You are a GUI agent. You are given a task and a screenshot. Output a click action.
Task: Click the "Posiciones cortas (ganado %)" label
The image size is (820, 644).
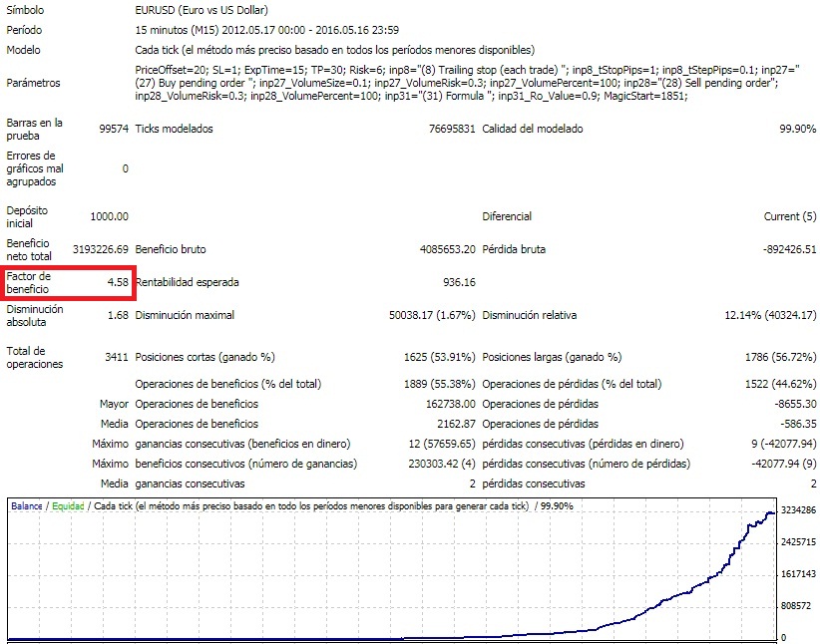[x=205, y=357]
